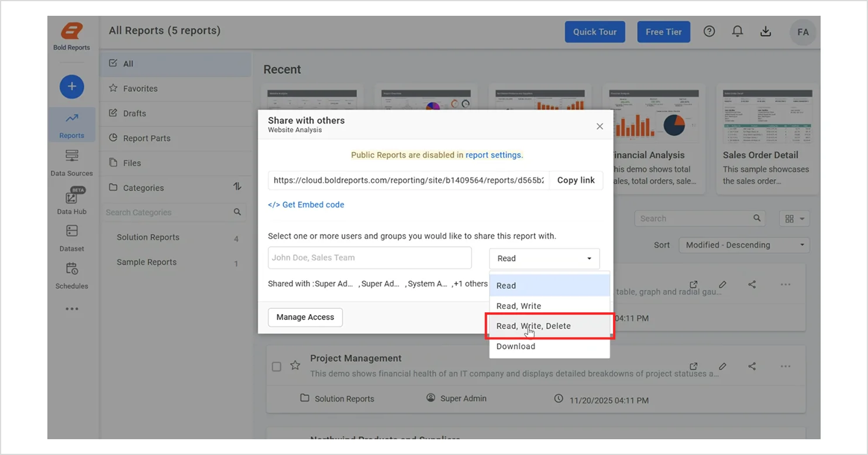868x455 pixels.
Task: Close the Share with others dialog
Action: pyautogui.click(x=600, y=126)
